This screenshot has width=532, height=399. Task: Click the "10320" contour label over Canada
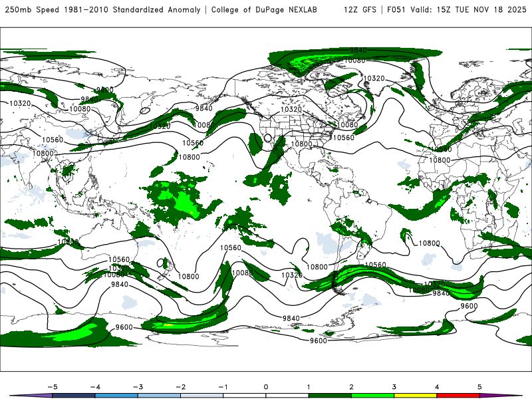click(x=291, y=109)
